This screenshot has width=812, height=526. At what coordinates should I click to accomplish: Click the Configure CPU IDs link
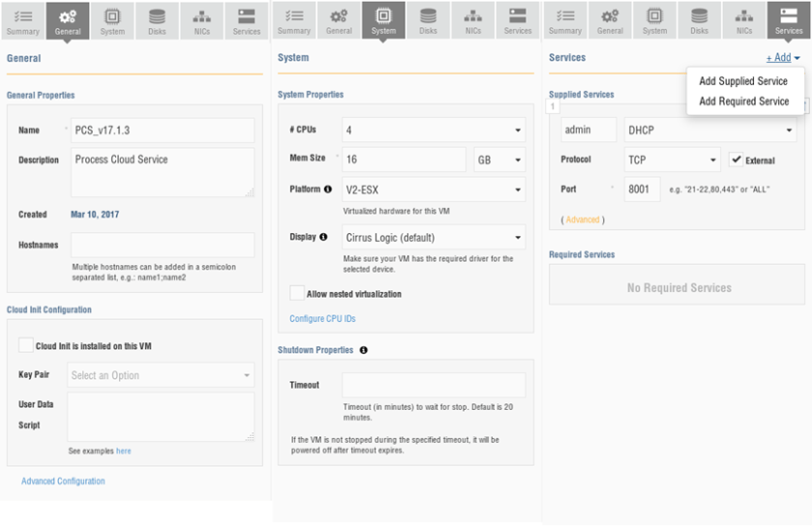322,318
